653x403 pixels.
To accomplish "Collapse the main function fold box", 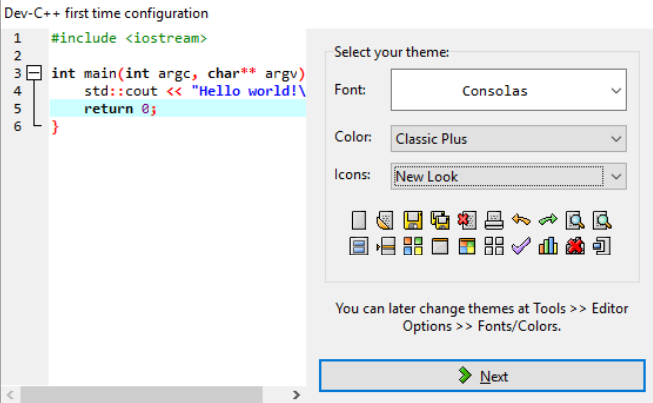I will tap(34, 73).
